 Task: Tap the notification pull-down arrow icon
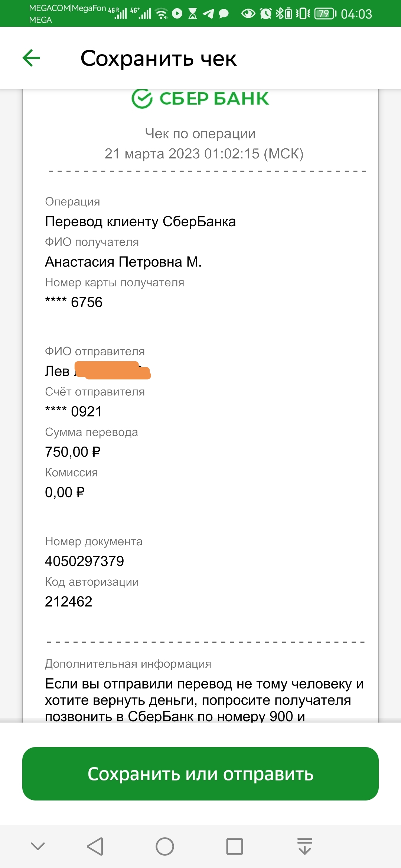[305, 846]
